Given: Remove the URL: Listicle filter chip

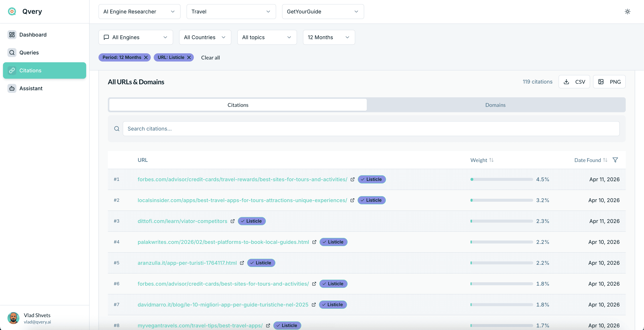Looking at the screenshot, I should [x=189, y=57].
